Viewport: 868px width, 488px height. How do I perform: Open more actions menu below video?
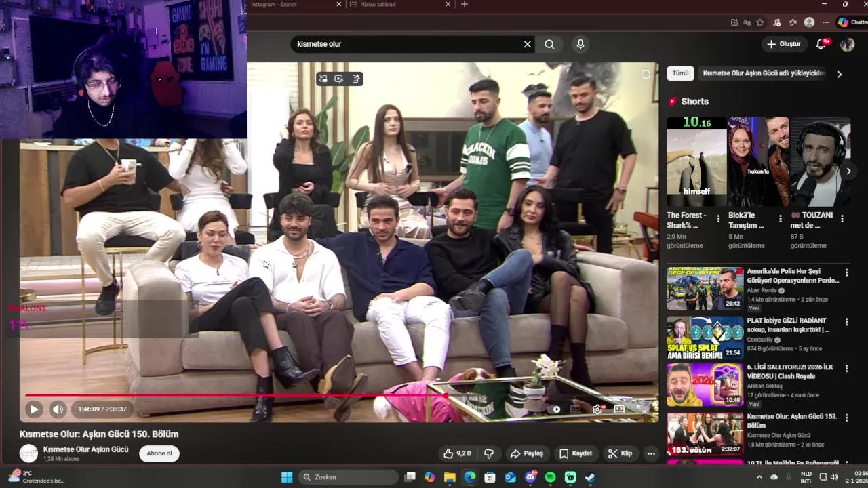coord(651,453)
